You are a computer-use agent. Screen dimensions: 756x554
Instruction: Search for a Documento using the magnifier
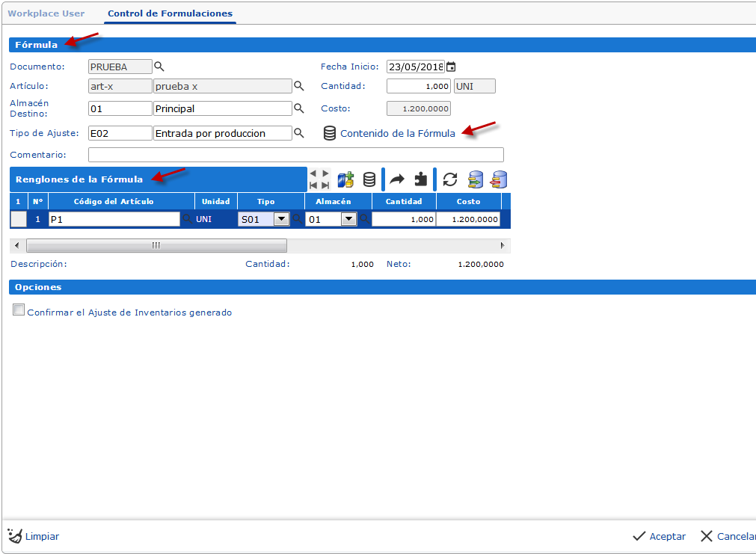pos(159,67)
